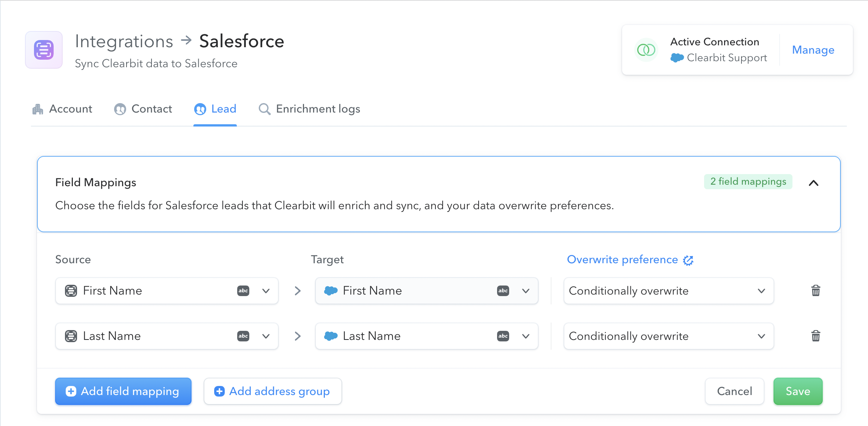The image size is (868, 426).
Task: Click abc type badge in First Name target
Action: click(503, 291)
